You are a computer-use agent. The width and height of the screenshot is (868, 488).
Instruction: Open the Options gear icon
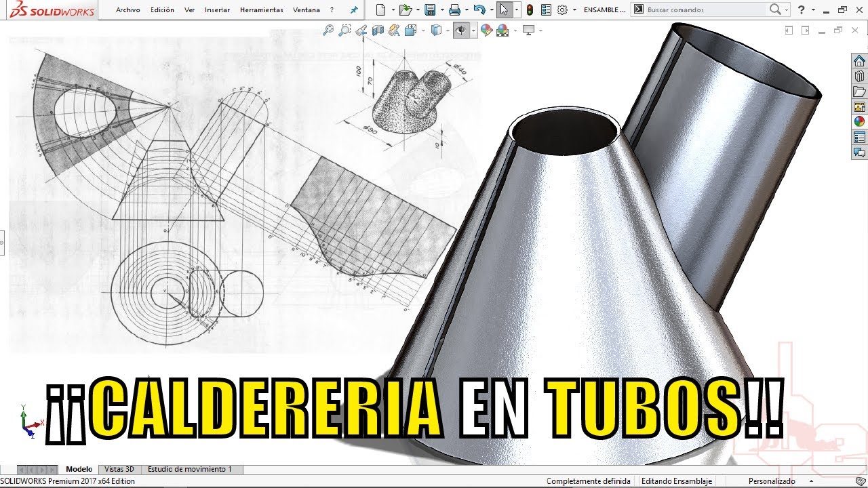[x=562, y=9]
